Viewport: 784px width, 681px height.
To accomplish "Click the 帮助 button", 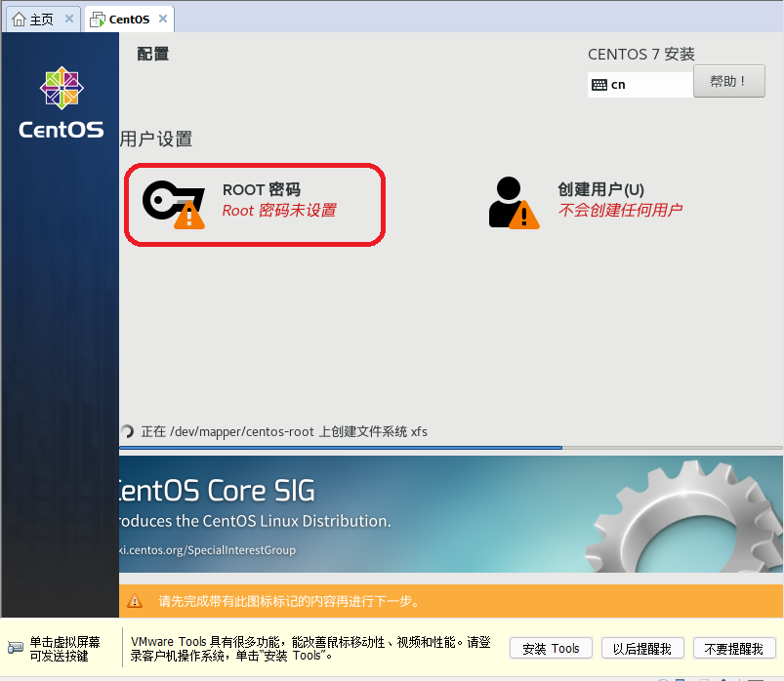I will (728, 81).
